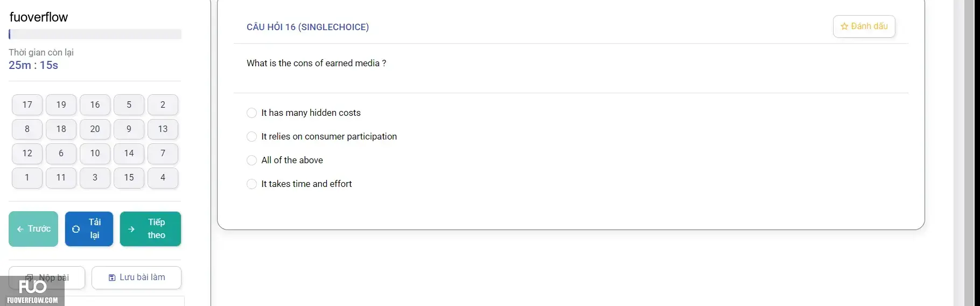Click the question text about earned media
The width and height of the screenshot is (980, 306).
(316, 63)
